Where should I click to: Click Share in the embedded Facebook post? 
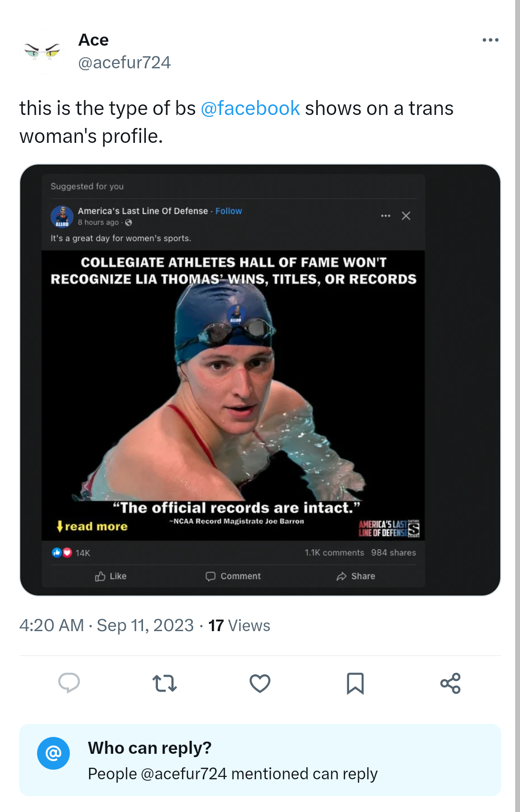pos(356,576)
